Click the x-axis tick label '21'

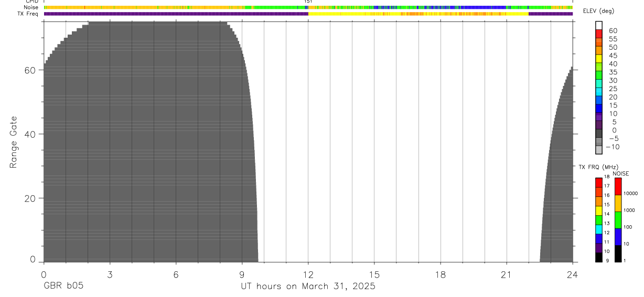(506, 274)
